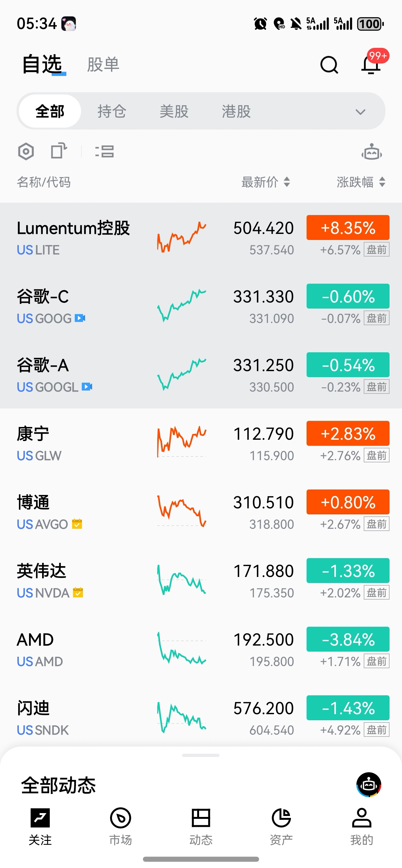Tap the live video icon beside GOOG

click(x=80, y=318)
